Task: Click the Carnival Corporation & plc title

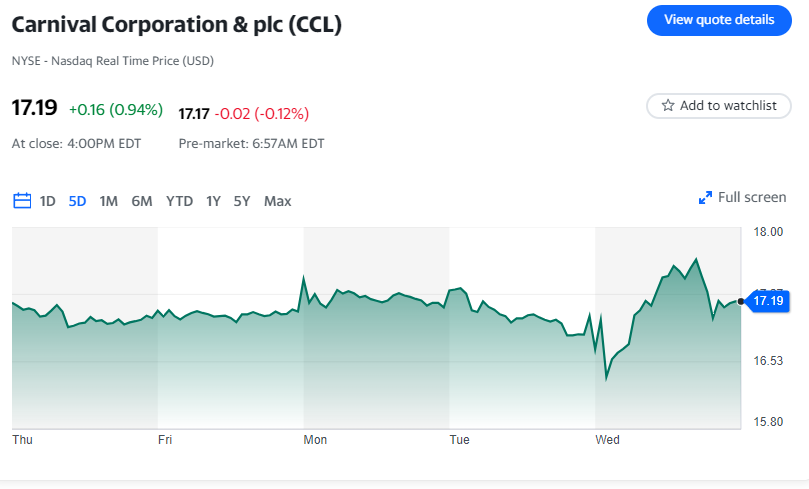Action: click(x=177, y=25)
